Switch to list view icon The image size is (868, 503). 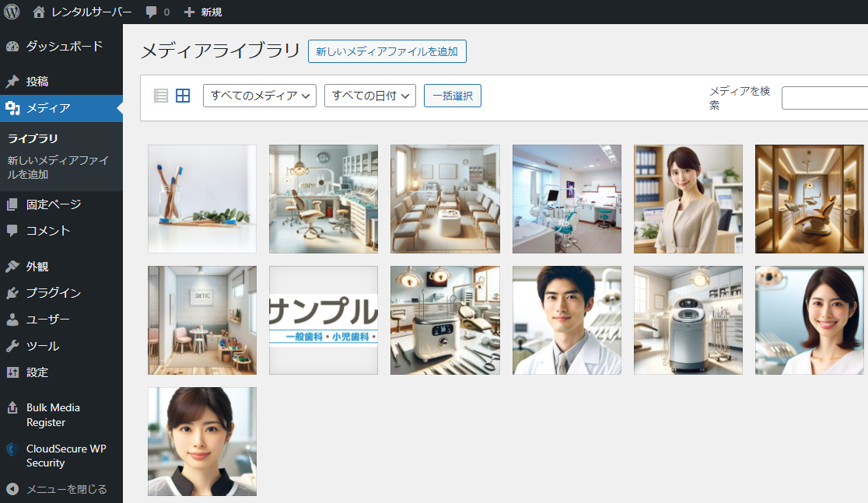coord(161,96)
